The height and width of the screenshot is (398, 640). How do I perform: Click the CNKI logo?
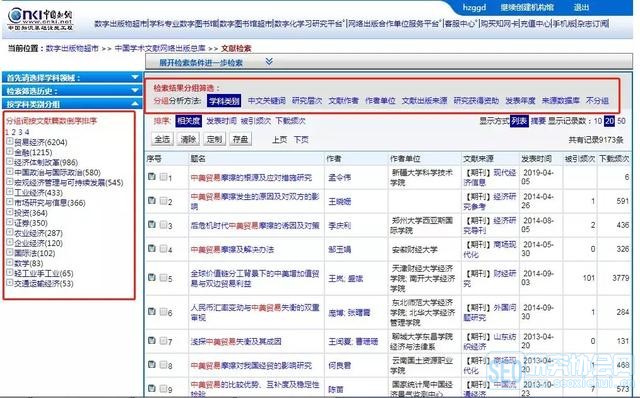[40, 19]
